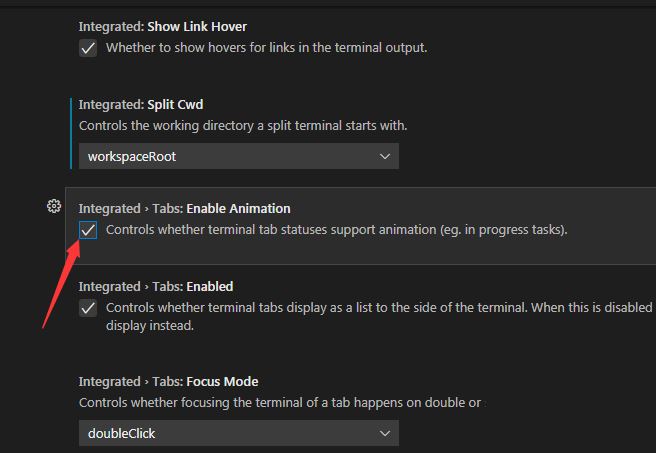This screenshot has height=453, width=656.
Task: Toggle the Tabs Enable Animation checkbox
Action: coord(88,230)
